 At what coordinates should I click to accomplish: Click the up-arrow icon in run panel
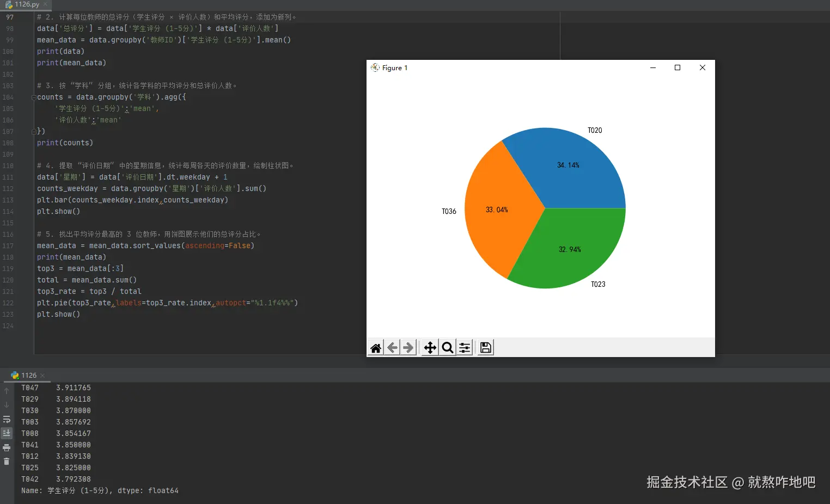click(x=7, y=391)
